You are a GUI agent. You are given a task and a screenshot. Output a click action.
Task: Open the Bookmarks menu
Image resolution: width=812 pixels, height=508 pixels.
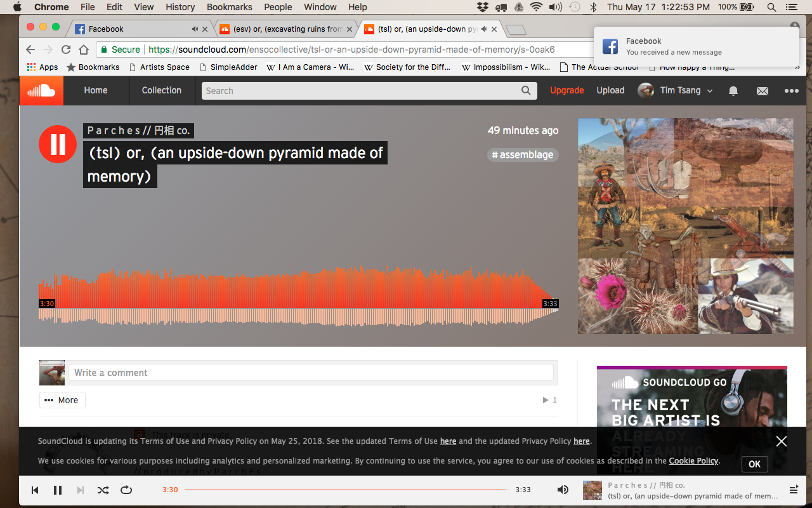pyautogui.click(x=229, y=7)
